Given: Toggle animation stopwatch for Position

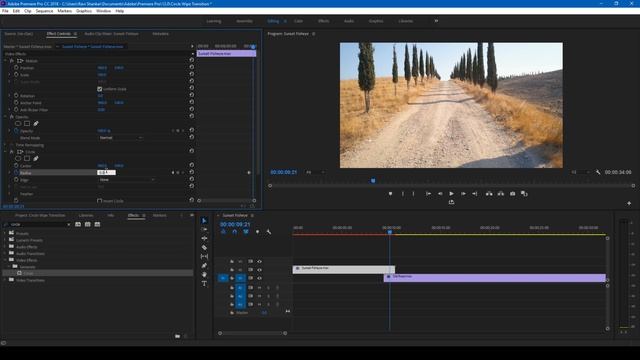Looking at the screenshot, I should [x=16, y=67].
